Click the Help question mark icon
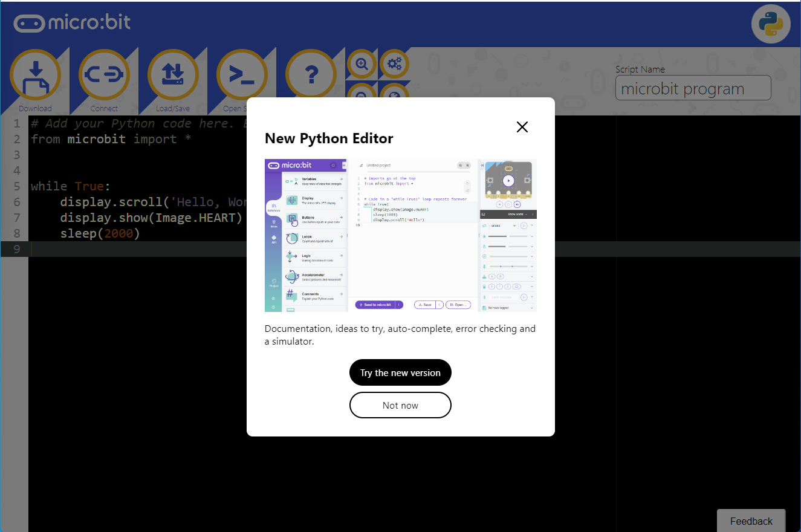 pos(311,74)
